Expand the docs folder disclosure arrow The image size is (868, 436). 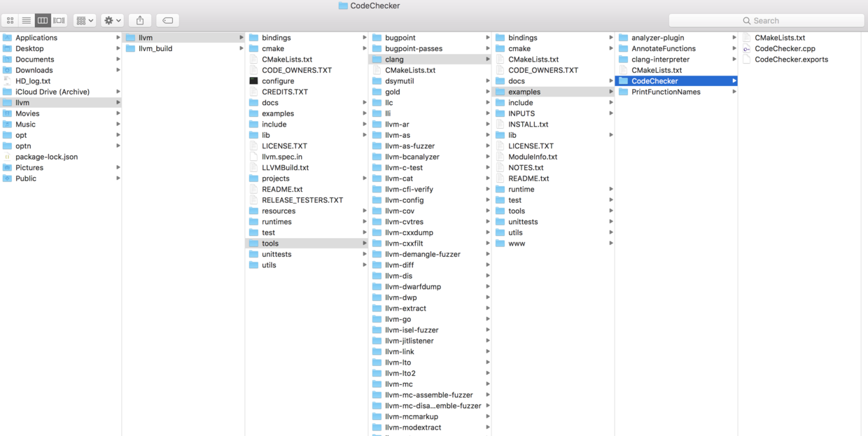point(364,102)
